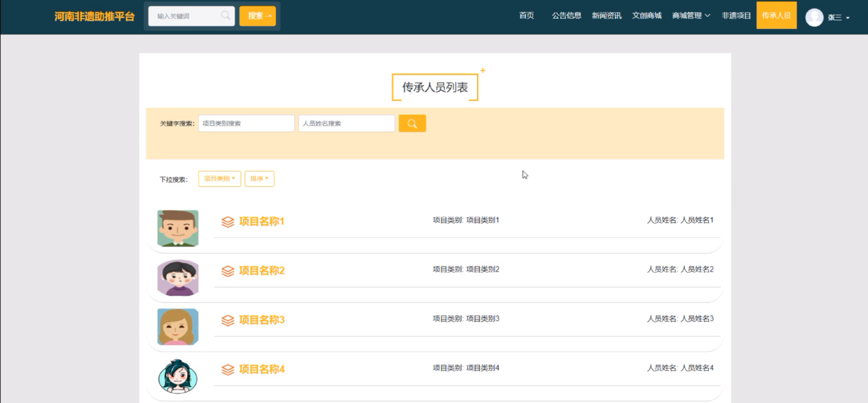Click the orange magnifier search button
The image size is (868, 403).
412,123
